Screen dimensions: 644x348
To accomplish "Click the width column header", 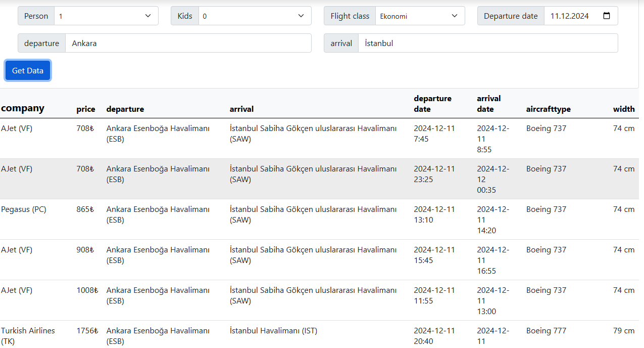I will 624,109.
